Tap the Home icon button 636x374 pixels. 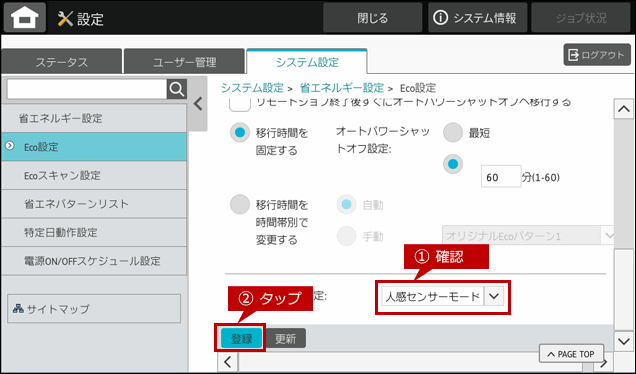[x=25, y=17]
